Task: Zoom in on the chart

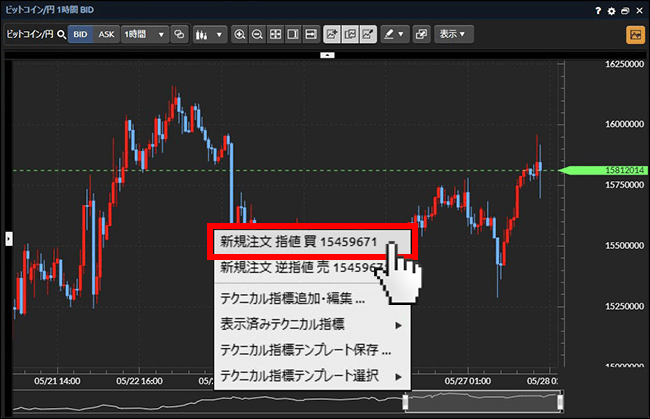Action: (x=239, y=34)
